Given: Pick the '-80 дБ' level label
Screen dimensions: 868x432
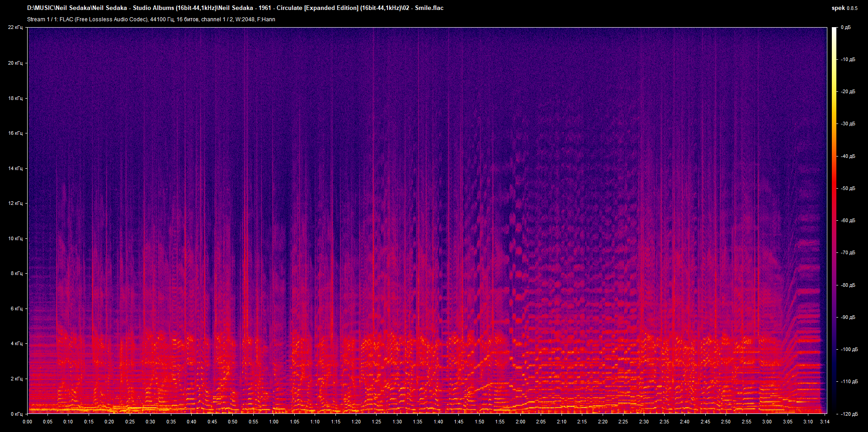Looking at the screenshot, I should 848,285.
